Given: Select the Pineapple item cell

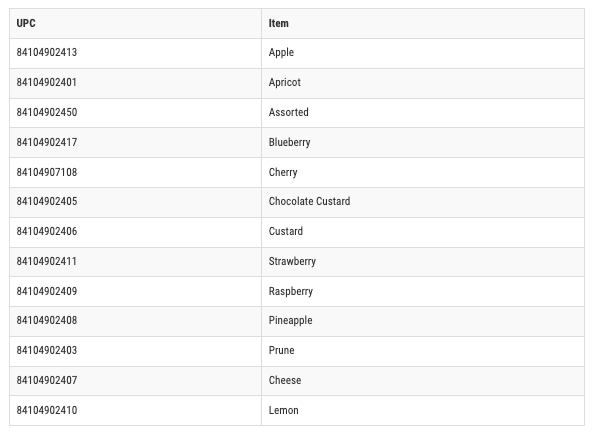Looking at the screenshot, I should [423, 321].
